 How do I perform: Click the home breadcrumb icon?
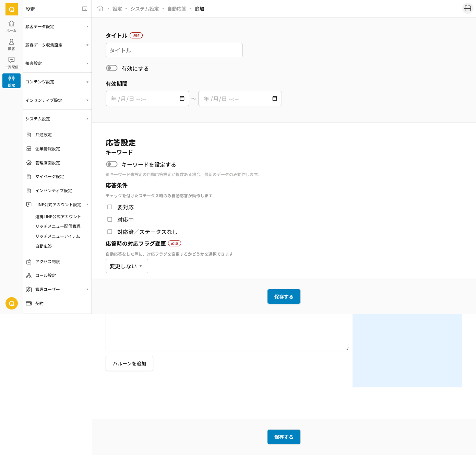tap(100, 9)
